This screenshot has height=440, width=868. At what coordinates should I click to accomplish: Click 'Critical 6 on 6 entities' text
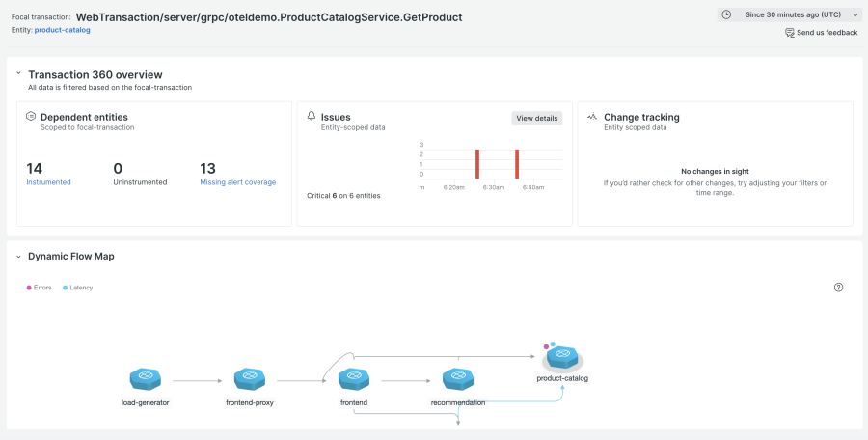(343, 196)
